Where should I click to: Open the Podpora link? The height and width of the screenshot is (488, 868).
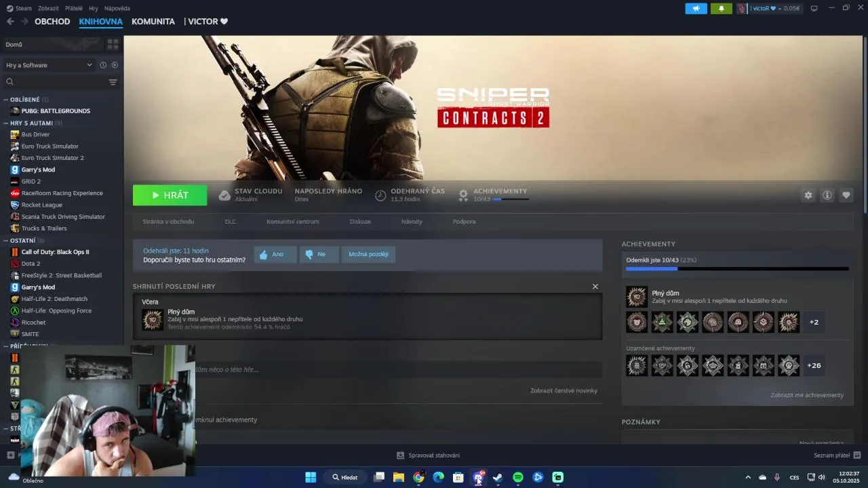pos(464,222)
